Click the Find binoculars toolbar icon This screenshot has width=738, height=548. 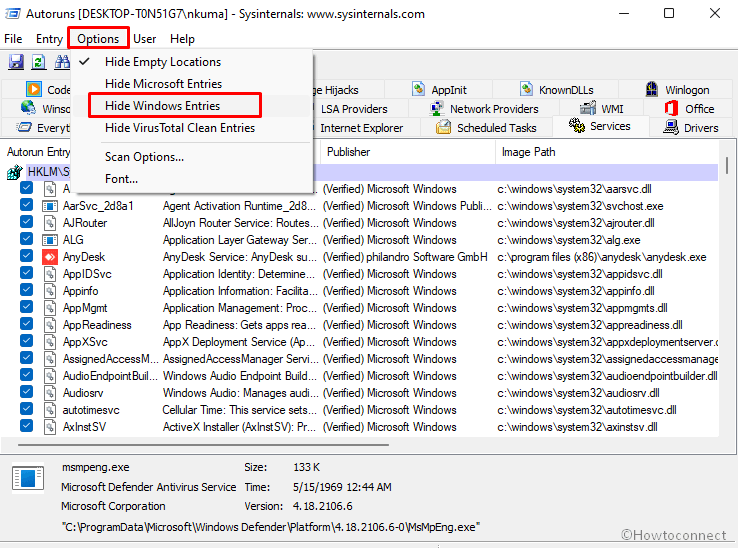62,62
